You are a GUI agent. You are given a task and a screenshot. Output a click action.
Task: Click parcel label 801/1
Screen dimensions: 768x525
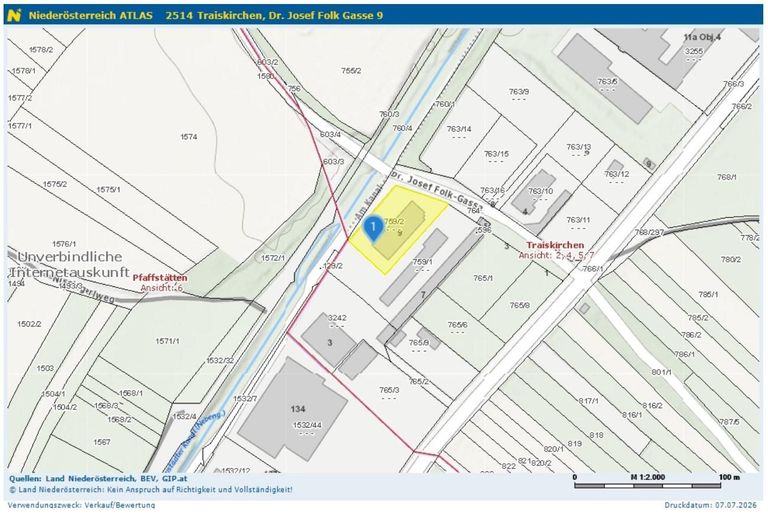[661, 372]
